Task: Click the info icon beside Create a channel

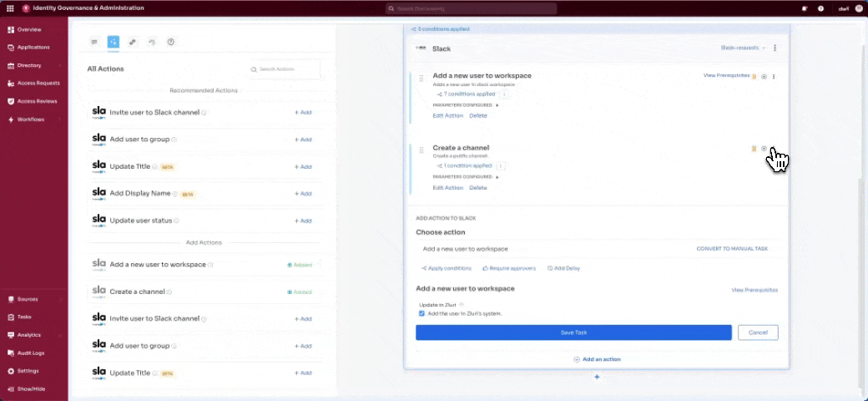Action: tap(169, 292)
